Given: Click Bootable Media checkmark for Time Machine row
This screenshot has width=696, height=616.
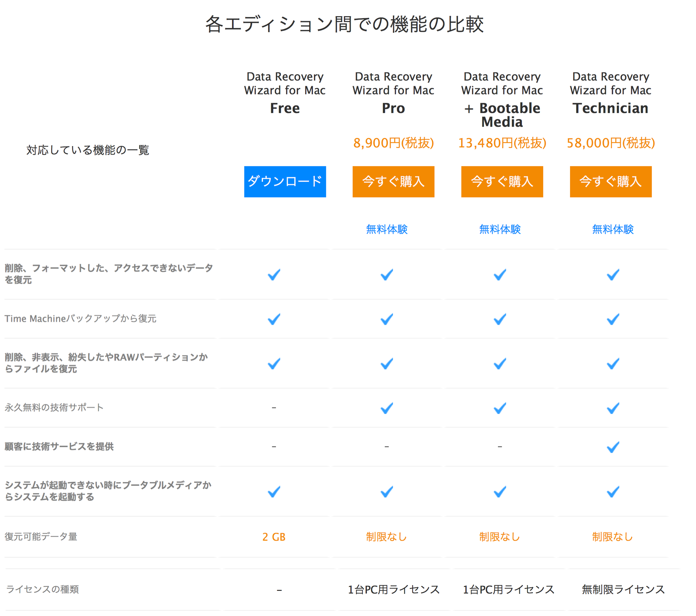Looking at the screenshot, I should [499, 319].
